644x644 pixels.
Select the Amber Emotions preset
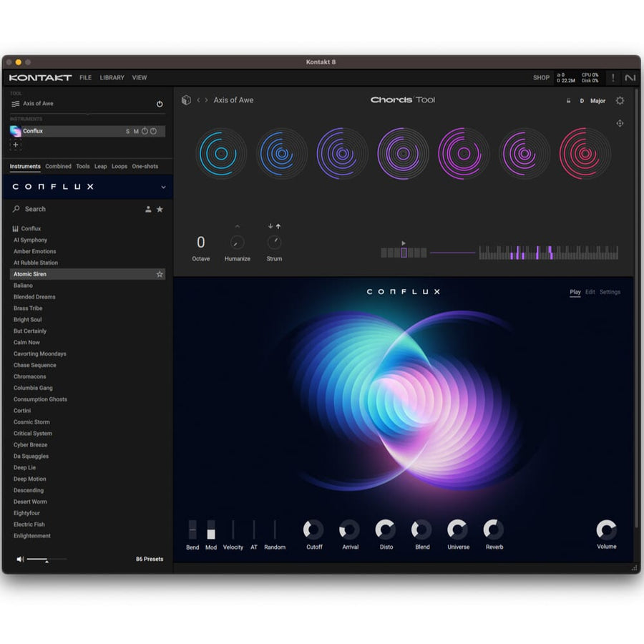[x=34, y=251]
